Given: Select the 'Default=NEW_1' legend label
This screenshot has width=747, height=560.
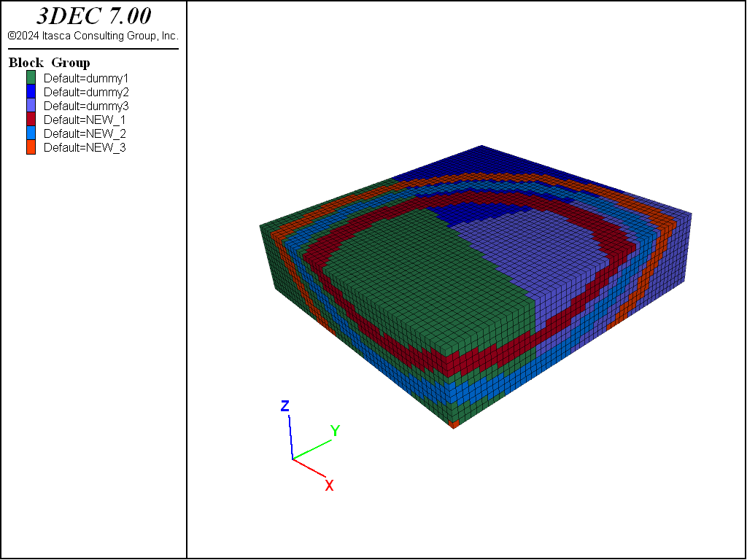Looking at the screenshot, I should tap(85, 120).
